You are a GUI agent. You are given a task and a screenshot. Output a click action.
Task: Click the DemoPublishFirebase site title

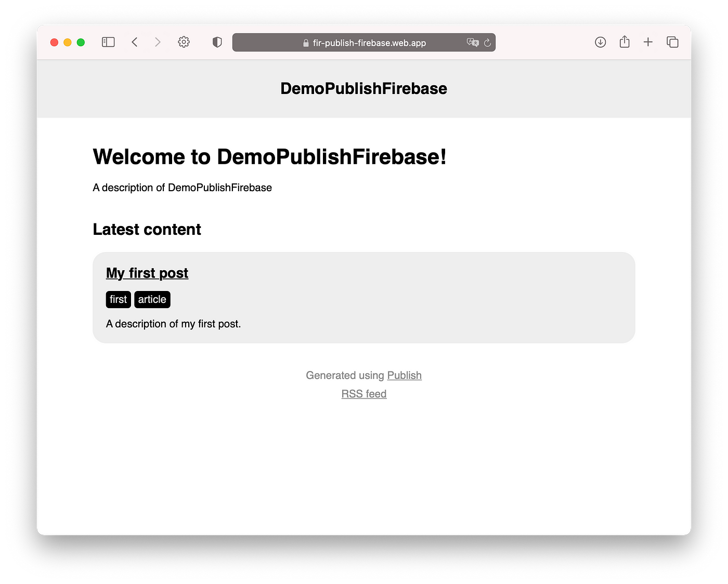coord(363,88)
